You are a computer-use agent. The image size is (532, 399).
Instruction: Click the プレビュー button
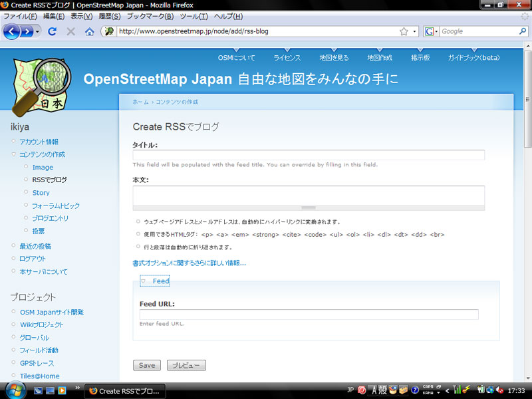click(186, 365)
